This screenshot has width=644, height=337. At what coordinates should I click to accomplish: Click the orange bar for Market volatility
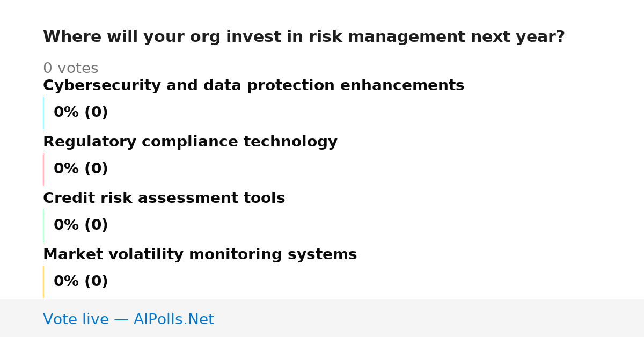[43, 282]
